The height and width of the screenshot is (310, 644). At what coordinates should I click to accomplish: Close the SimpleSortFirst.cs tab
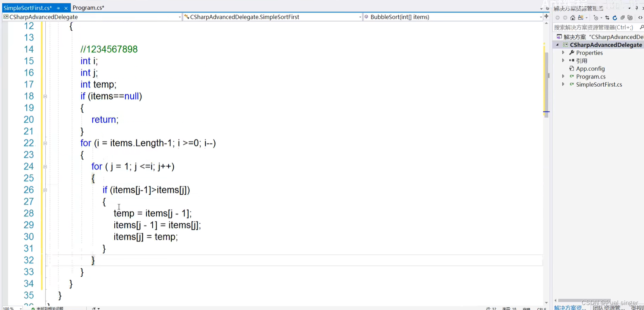66,8
